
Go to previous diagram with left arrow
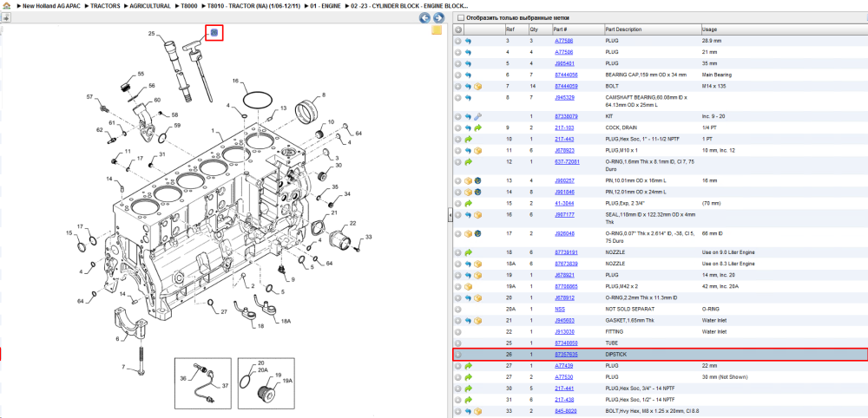tap(424, 17)
